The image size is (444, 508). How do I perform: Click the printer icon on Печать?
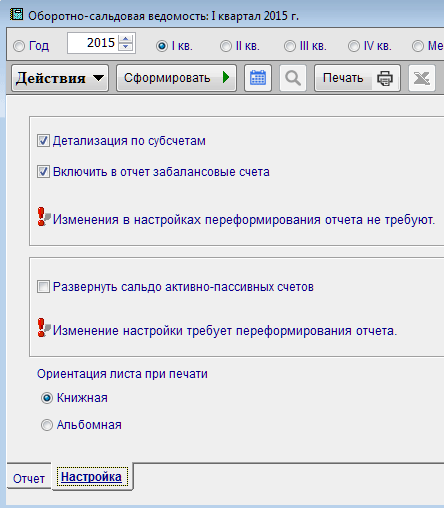[385, 78]
